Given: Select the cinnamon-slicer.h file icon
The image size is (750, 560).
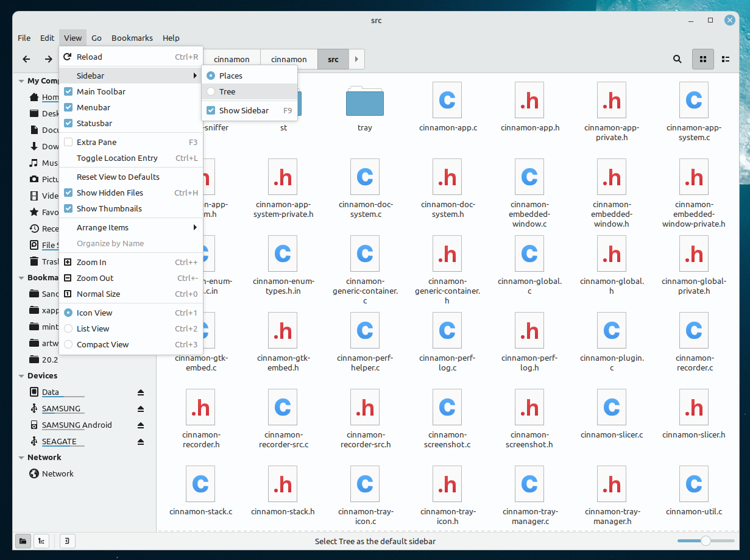Looking at the screenshot, I should point(694,407).
